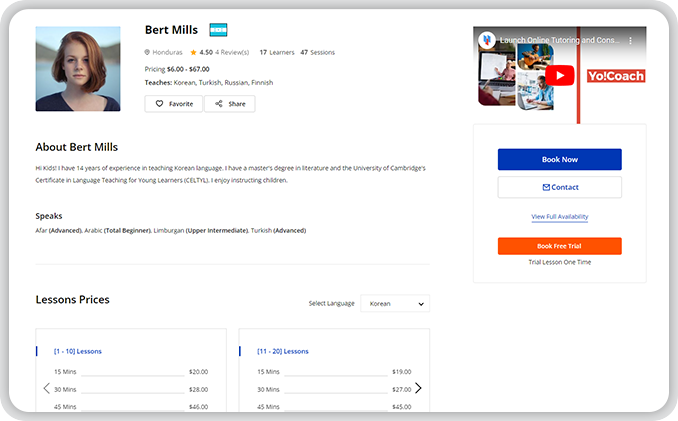Go to the previous lesson price slide
This screenshot has width=678, height=421.
(x=46, y=388)
